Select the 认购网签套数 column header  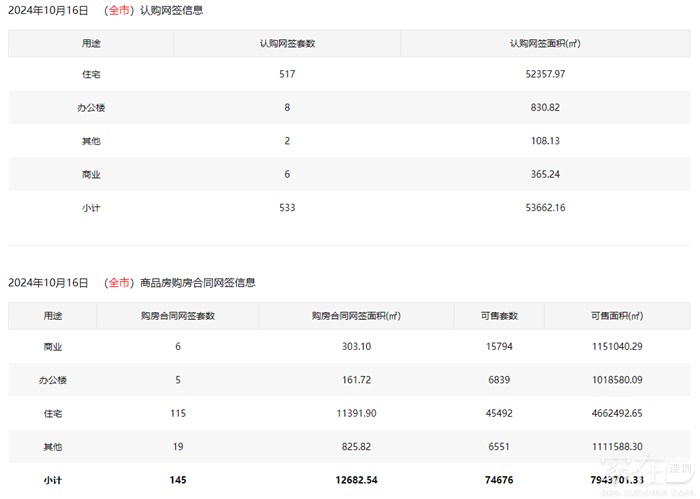(x=287, y=43)
